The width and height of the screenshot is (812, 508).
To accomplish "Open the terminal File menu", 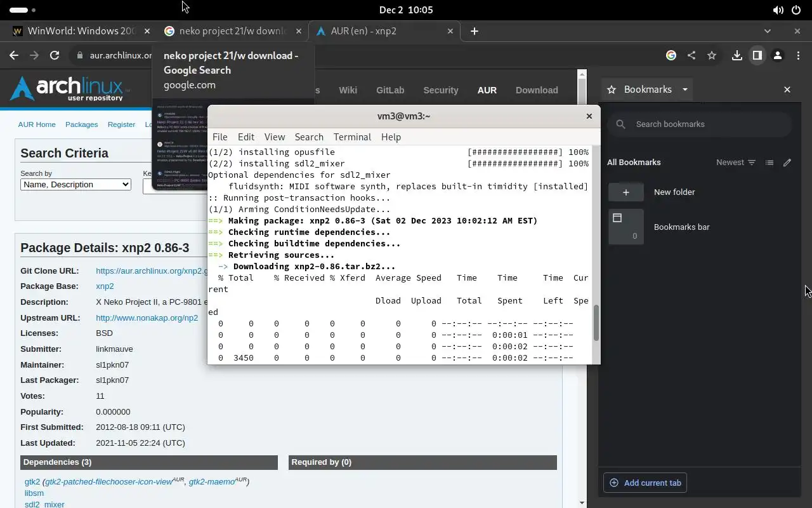I will pyautogui.click(x=219, y=137).
